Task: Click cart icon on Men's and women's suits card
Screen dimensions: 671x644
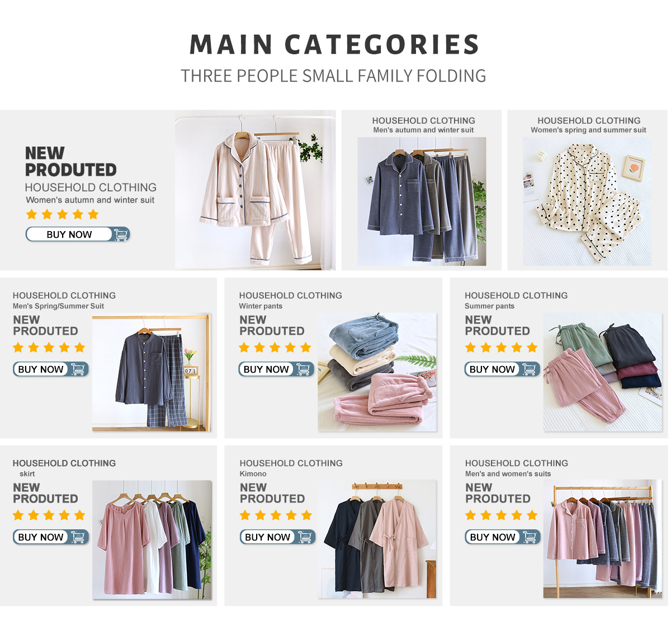Action: (x=530, y=537)
